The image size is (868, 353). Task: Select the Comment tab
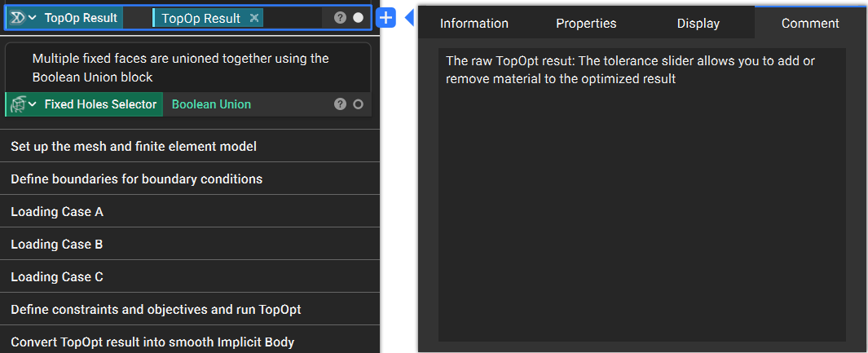[810, 24]
